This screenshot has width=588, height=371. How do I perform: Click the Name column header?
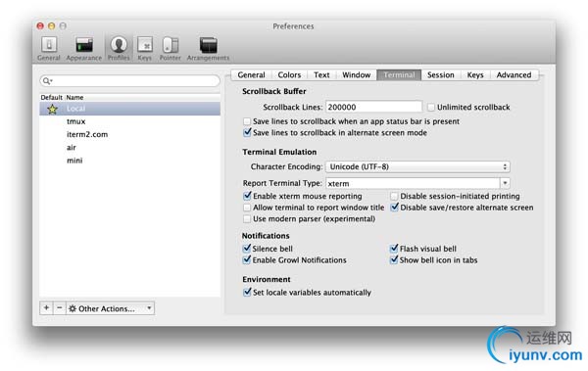[75, 98]
